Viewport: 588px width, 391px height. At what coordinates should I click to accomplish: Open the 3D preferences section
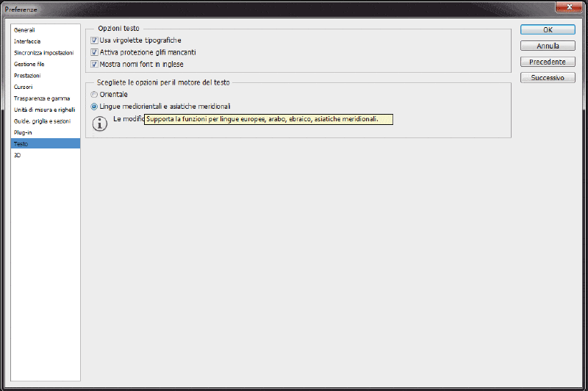pos(18,155)
